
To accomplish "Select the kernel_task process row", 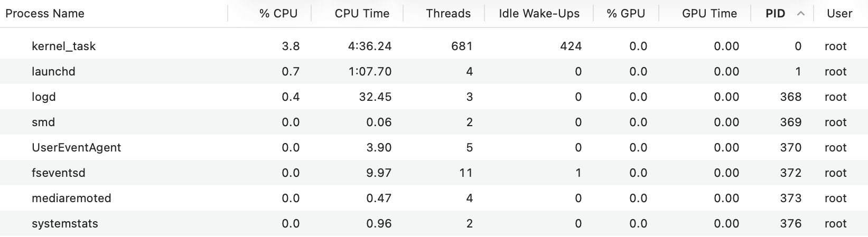I will click(64, 46).
